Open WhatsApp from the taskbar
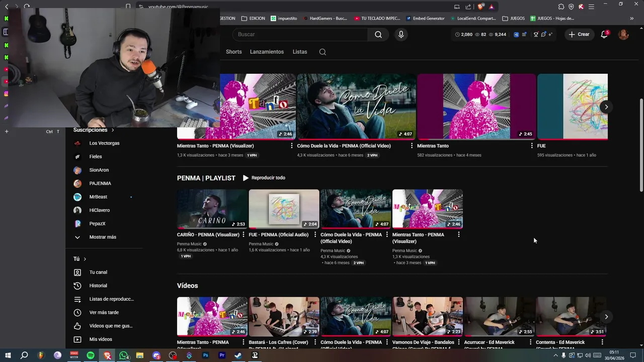Image resolution: width=644 pixels, height=362 pixels. 124,355
